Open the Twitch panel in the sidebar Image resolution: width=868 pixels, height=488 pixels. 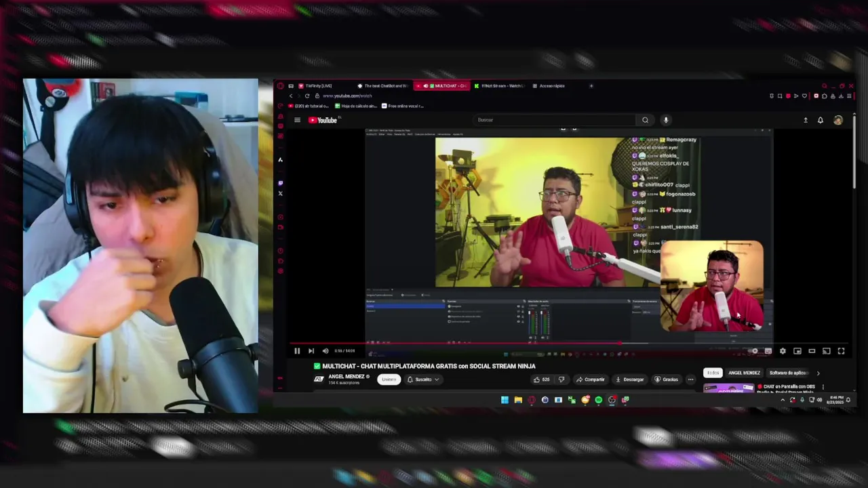pos(280,183)
